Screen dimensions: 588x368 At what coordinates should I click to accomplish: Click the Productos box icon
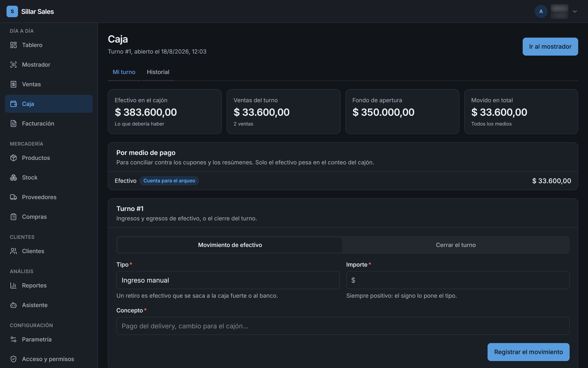(13, 158)
